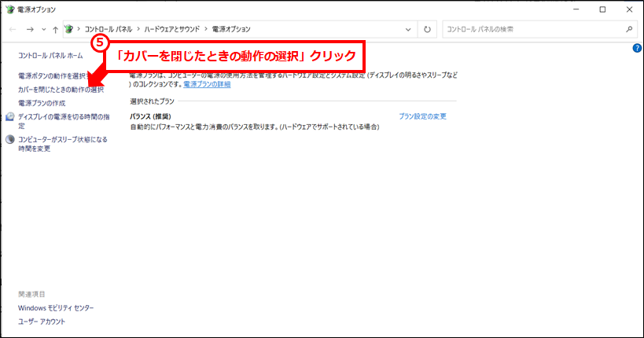The width and height of the screenshot is (644, 338).
Task: Close the 電源オプション window
Action: tap(629, 9)
